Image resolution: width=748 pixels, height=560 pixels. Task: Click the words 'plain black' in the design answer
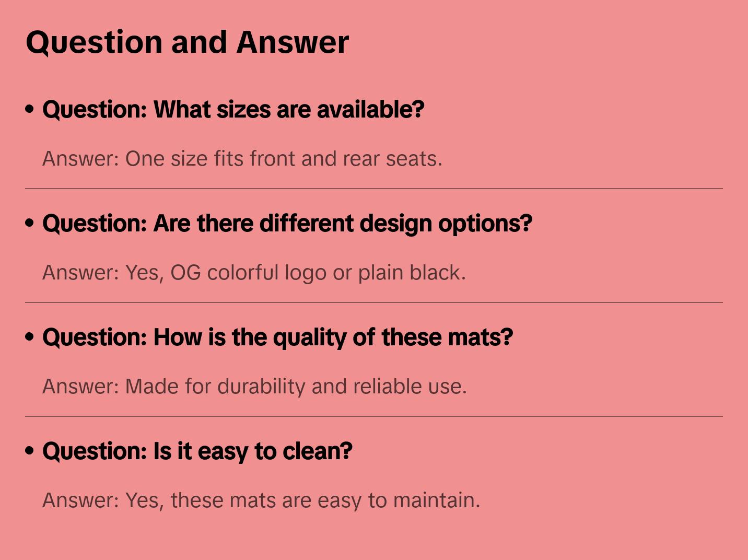pos(412,273)
